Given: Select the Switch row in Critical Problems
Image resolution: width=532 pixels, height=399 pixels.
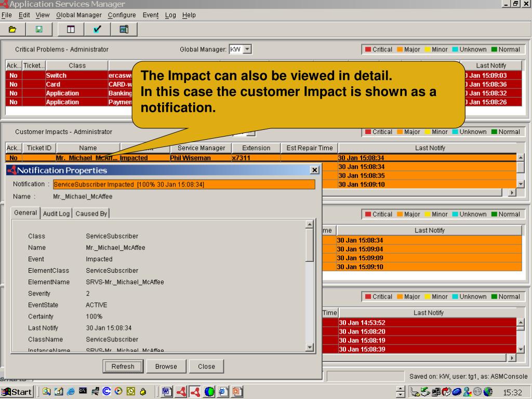Looking at the screenshot, I should (x=263, y=75).
